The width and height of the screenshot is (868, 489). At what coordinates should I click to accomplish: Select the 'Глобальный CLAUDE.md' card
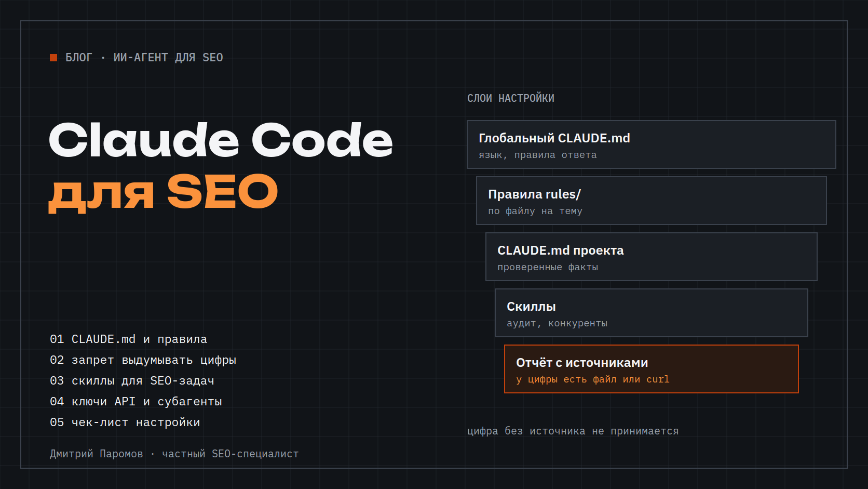pyautogui.click(x=652, y=144)
